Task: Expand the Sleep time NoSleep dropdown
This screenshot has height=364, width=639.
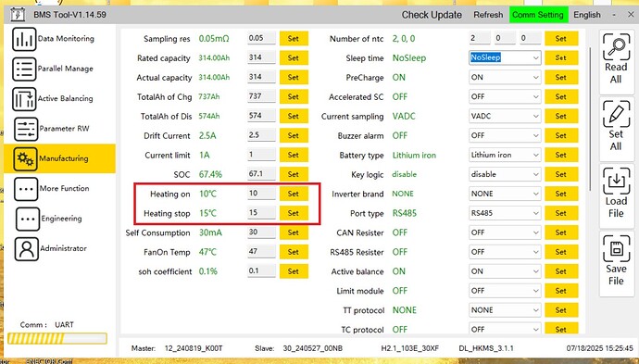Action: [x=505, y=57]
